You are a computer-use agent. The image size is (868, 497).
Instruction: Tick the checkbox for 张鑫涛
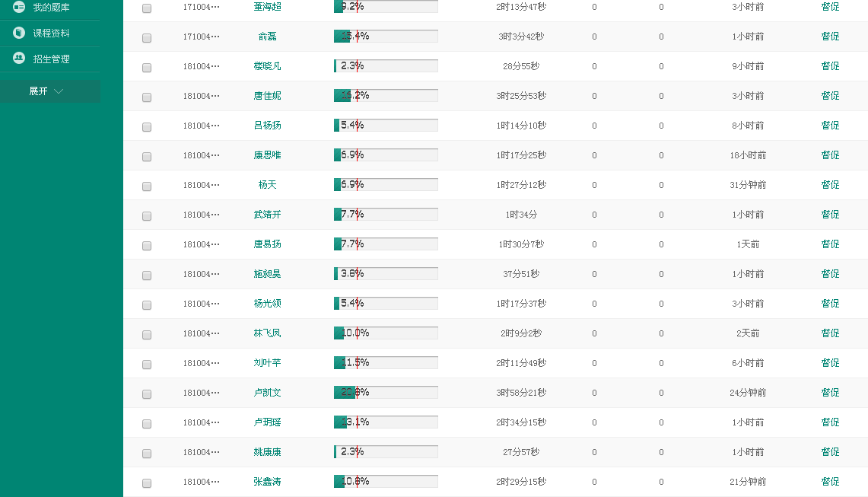click(x=147, y=483)
